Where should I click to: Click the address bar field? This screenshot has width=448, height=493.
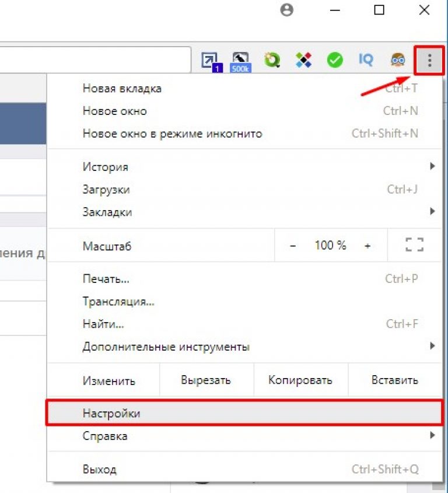tap(95, 60)
